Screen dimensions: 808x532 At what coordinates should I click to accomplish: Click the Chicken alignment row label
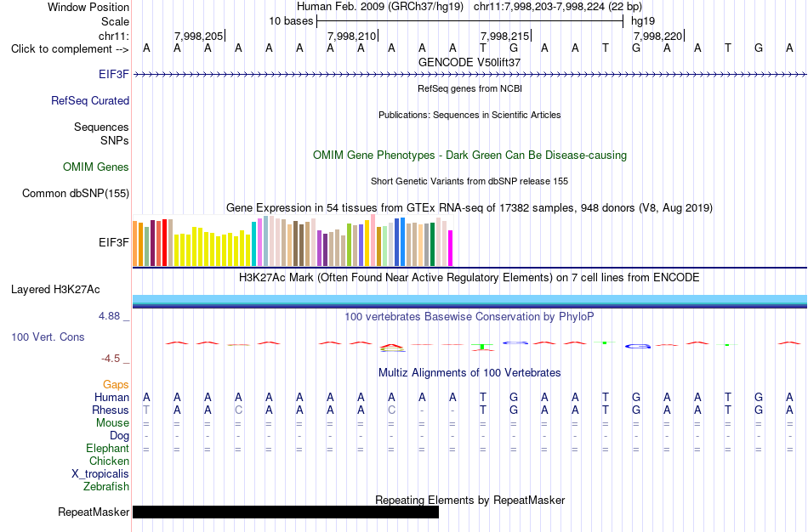tap(109, 461)
